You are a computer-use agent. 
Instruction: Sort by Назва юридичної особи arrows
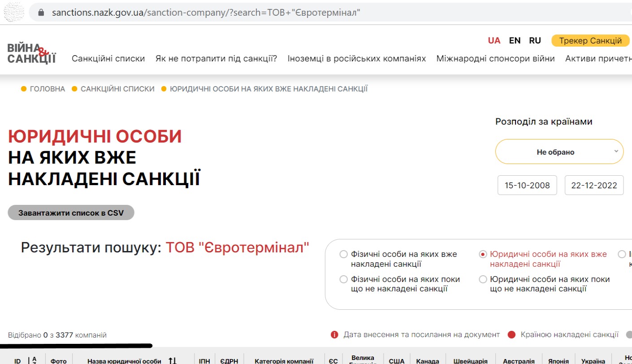pyautogui.click(x=172, y=360)
